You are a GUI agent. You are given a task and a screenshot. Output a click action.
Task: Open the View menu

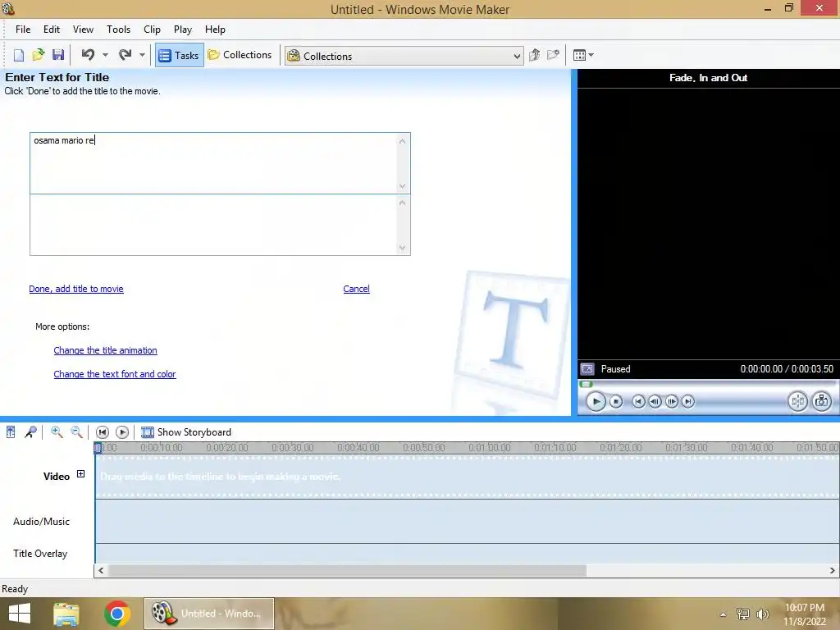83,30
